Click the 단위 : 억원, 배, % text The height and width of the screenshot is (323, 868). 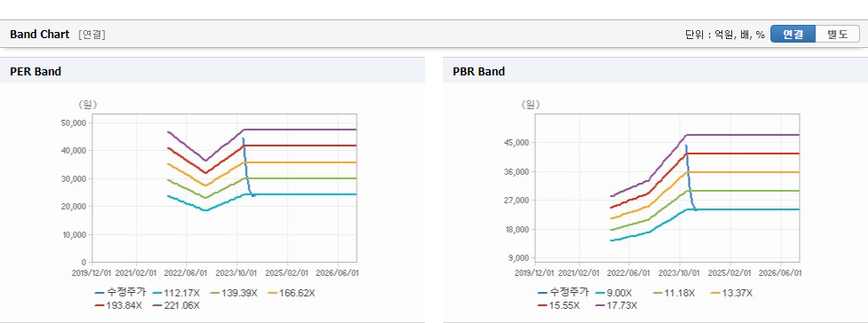coord(725,35)
